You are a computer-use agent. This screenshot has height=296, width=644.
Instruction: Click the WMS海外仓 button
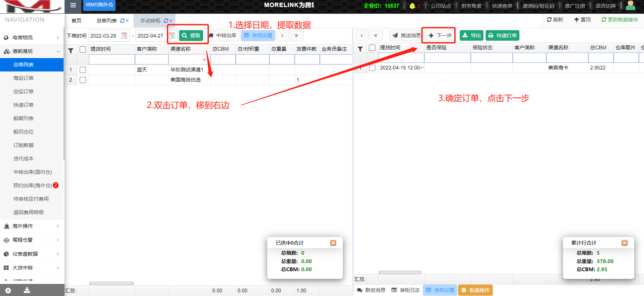point(99,5)
